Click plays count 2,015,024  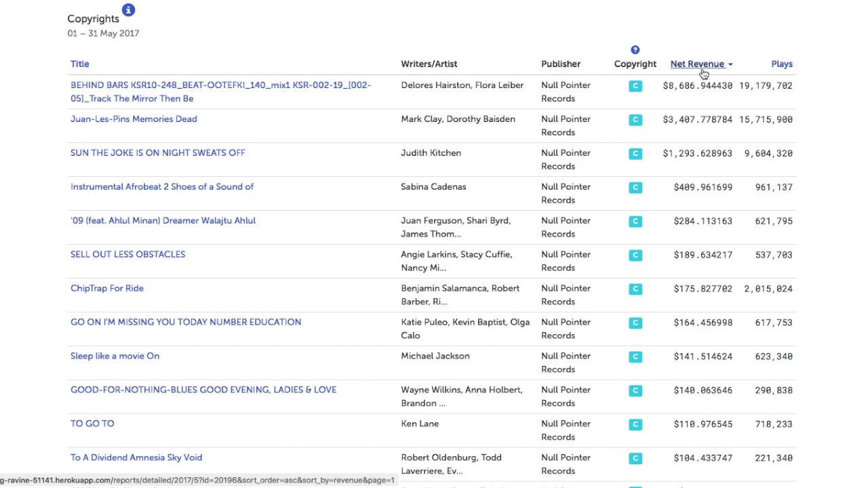768,289
